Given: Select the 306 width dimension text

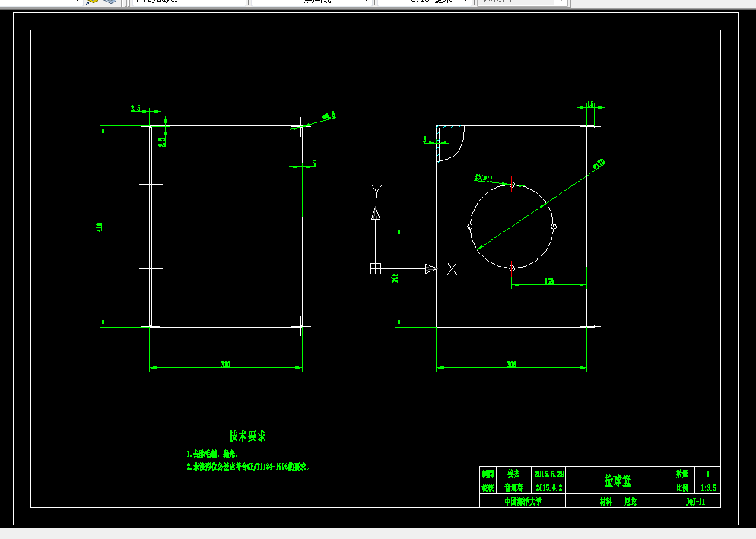Looking at the screenshot, I should (512, 364).
